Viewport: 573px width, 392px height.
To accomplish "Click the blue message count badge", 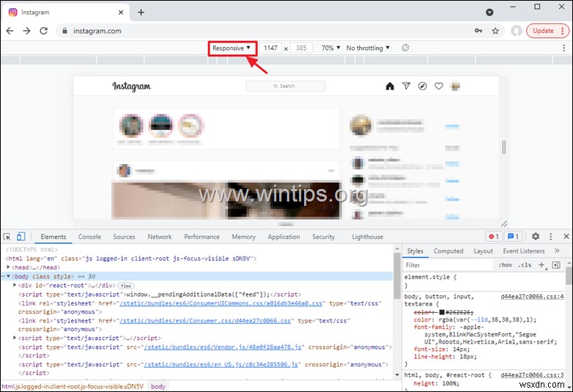I will (x=514, y=237).
